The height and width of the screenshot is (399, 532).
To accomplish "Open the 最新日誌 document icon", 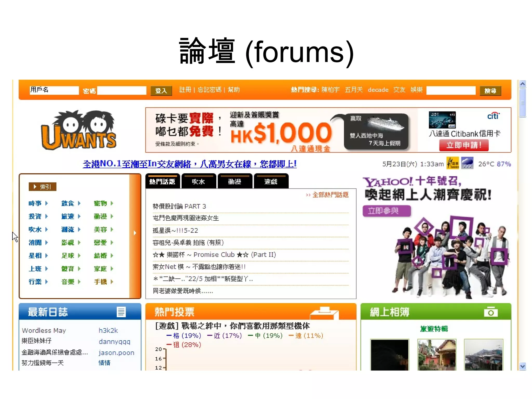I will pyautogui.click(x=121, y=312).
